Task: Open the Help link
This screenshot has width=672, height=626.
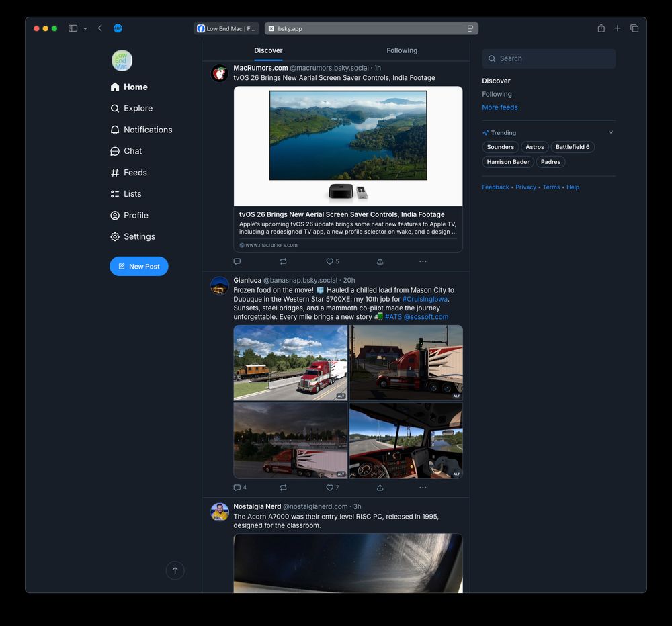Action: coord(573,187)
